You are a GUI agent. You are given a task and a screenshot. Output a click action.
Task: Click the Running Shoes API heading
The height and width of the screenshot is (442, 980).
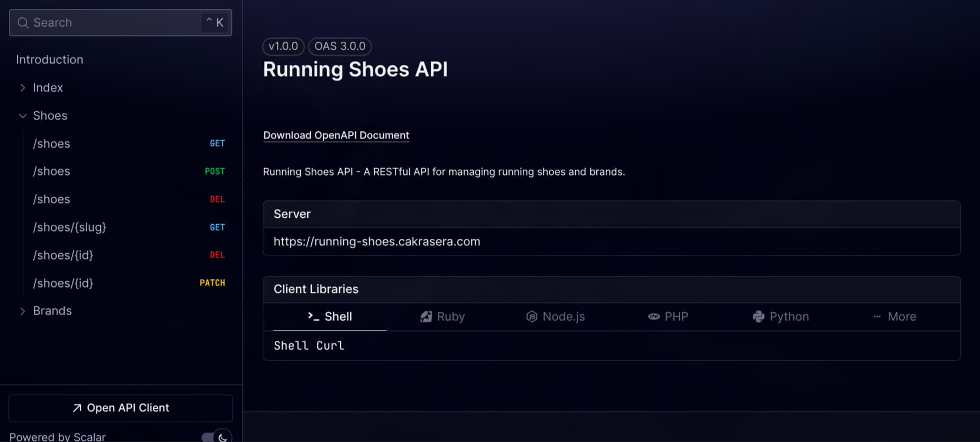click(355, 69)
